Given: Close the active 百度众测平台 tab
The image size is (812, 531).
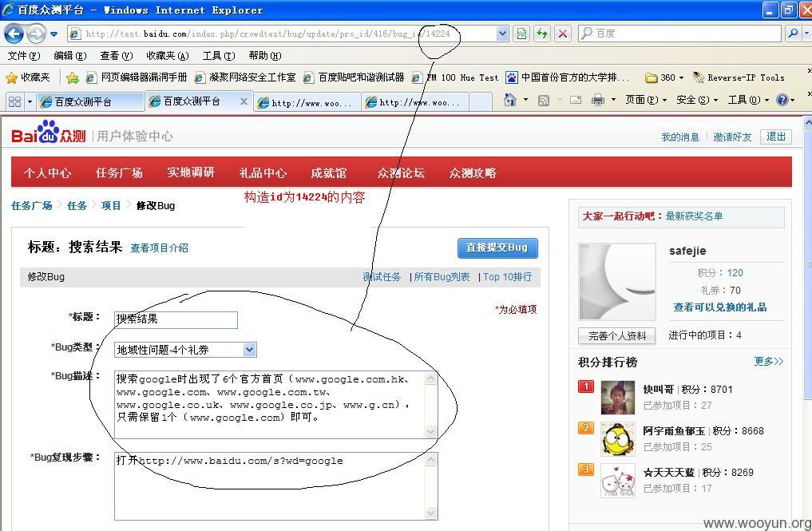Looking at the screenshot, I should click(244, 101).
